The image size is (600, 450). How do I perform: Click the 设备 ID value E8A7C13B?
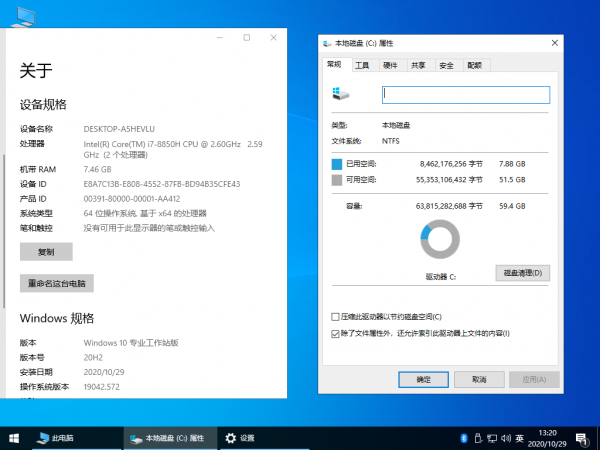(162, 184)
